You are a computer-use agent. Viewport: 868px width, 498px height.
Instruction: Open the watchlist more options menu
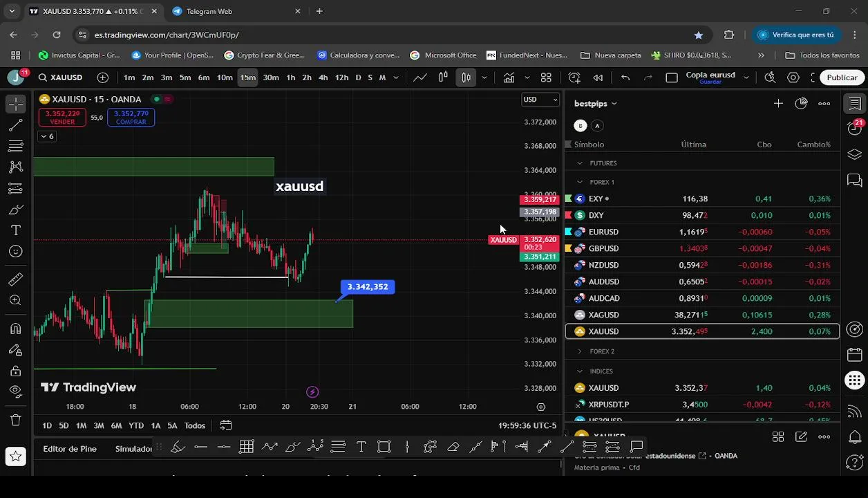coord(824,104)
